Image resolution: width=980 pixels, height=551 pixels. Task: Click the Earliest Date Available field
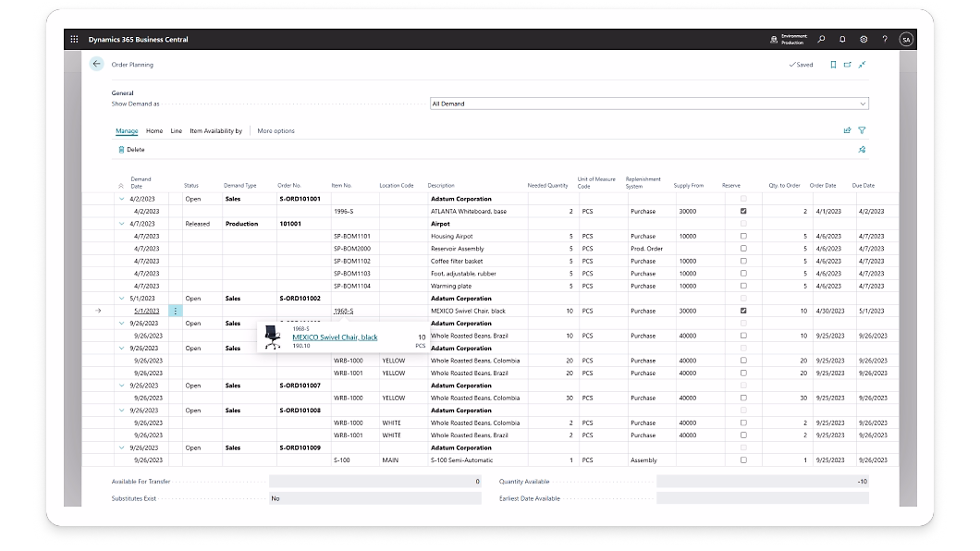(x=763, y=498)
